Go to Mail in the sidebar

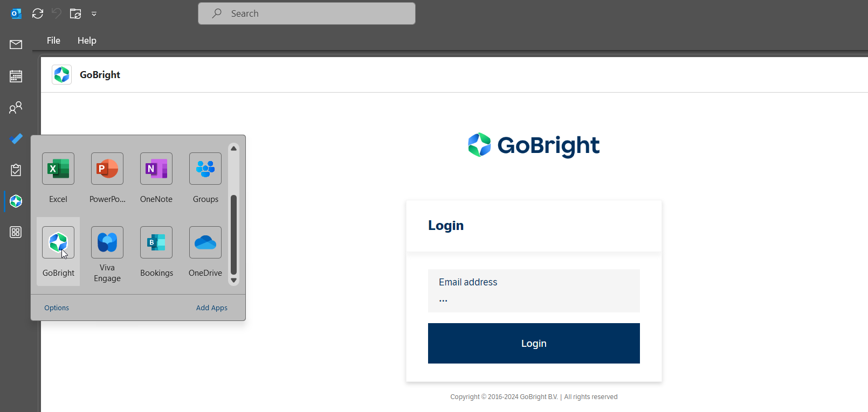coord(16,45)
